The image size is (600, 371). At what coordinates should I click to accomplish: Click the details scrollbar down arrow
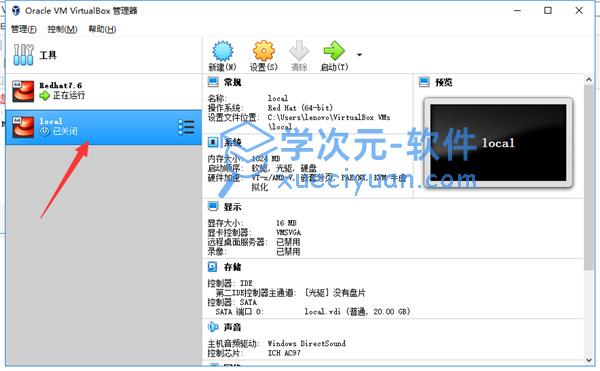[x=589, y=360]
